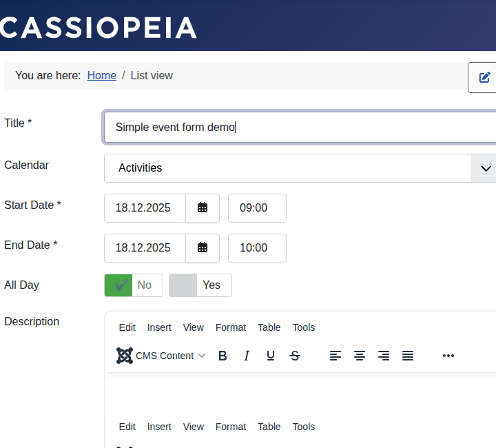The height and width of the screenshot is (448, 496).
Task: Open Start Date calendar picker
Action: click(203, 207)
